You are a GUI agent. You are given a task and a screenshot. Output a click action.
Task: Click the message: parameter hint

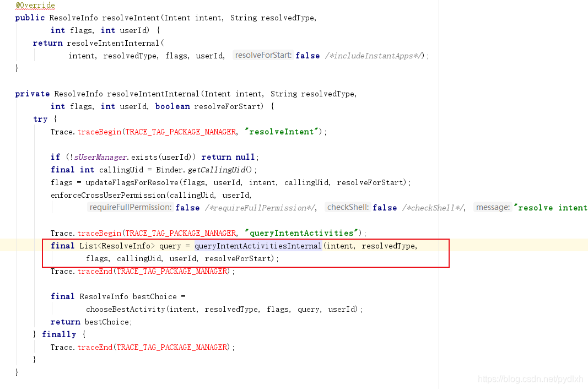coord(493,207)
